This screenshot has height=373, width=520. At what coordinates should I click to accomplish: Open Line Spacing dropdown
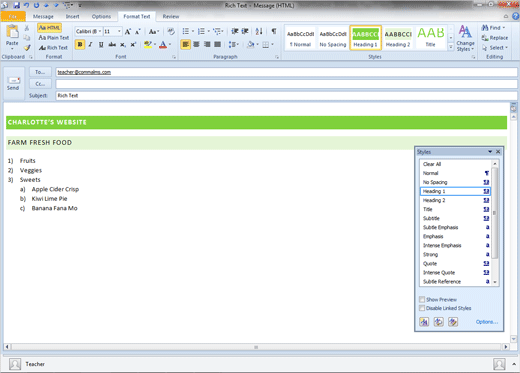tap(234, 44)
